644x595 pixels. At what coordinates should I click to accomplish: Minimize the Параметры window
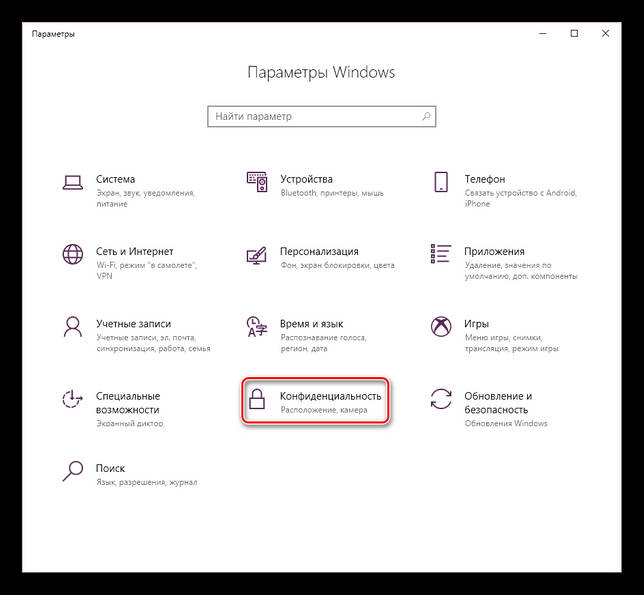pyautogui.click(x=543, y=34)
